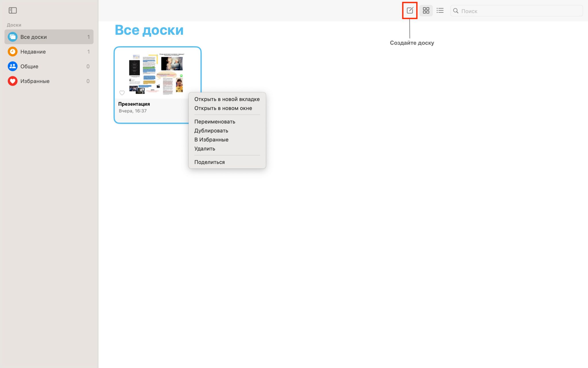Click Удалить to delete the board
The height and width of the screenshot is (368, 588).
204,148
